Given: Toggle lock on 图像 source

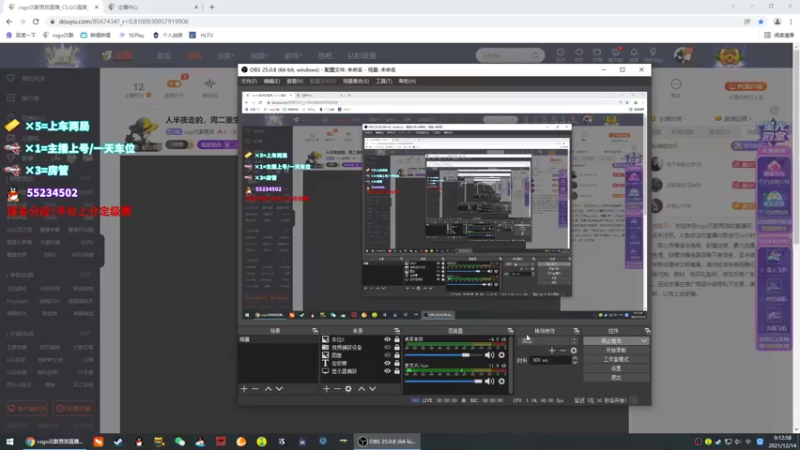Looking at the screenshot, I should [396, 355].
